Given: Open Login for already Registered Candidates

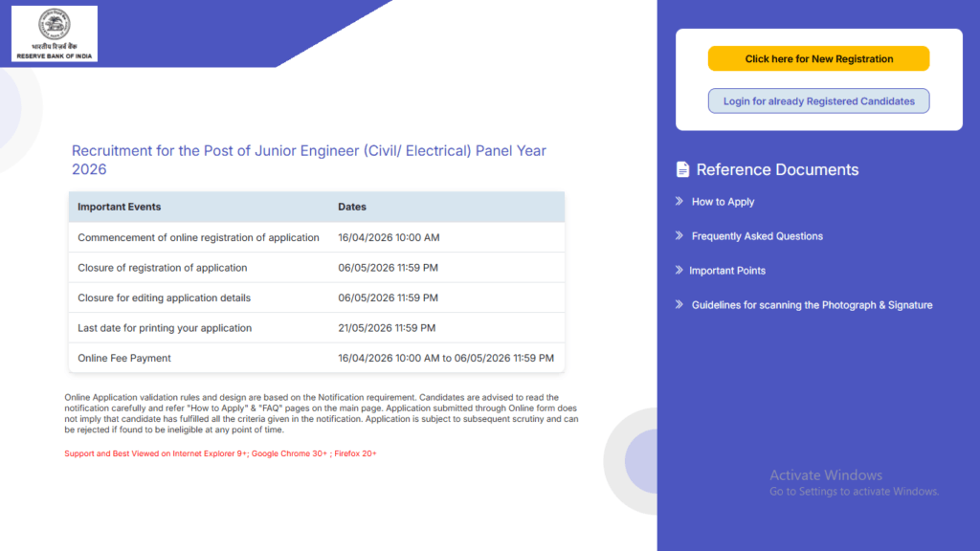Looking at the screenshot, I should (x=817, y=100).
